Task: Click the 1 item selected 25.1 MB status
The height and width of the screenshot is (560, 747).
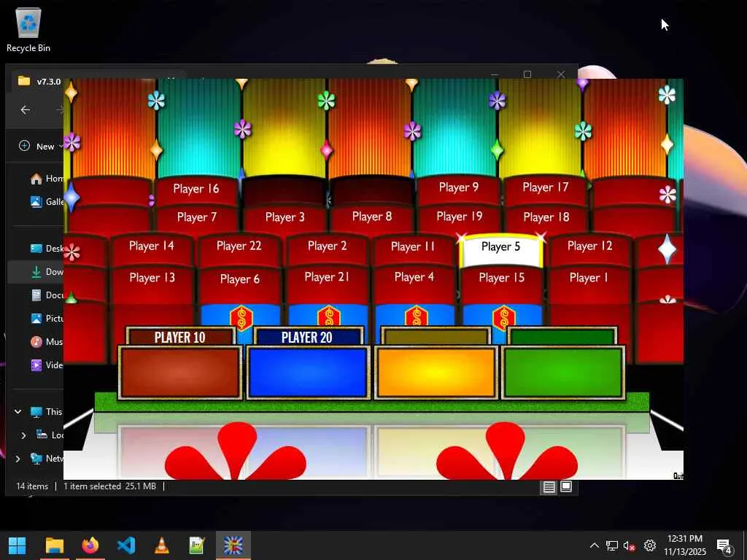Action: click(x=109, y=486)
